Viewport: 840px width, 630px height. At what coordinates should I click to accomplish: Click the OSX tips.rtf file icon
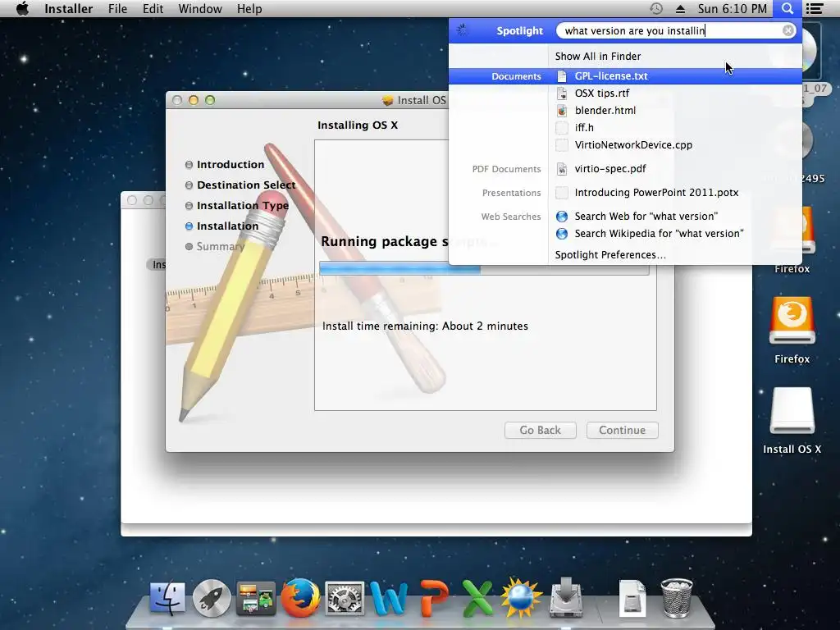click(x=561, y=94)
